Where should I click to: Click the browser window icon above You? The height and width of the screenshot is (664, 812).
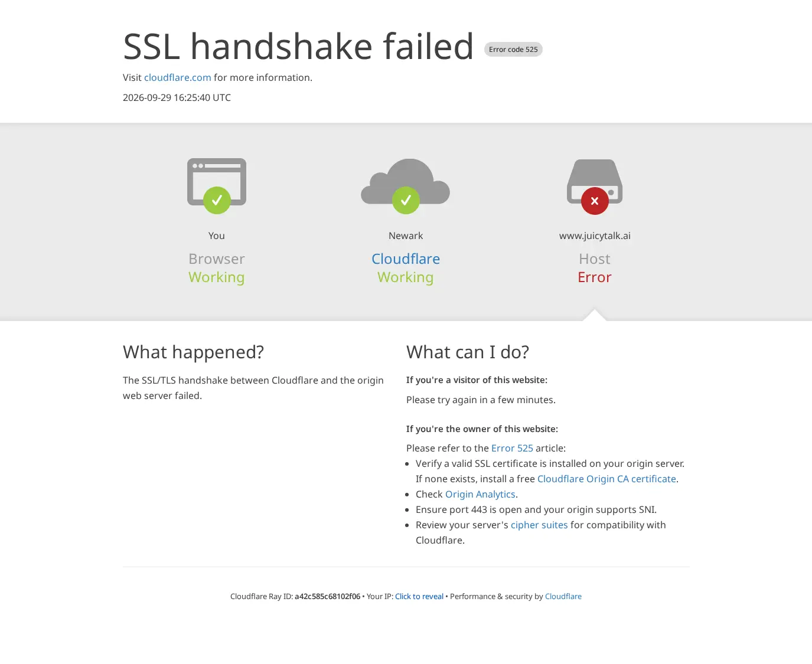pos(217,182)
